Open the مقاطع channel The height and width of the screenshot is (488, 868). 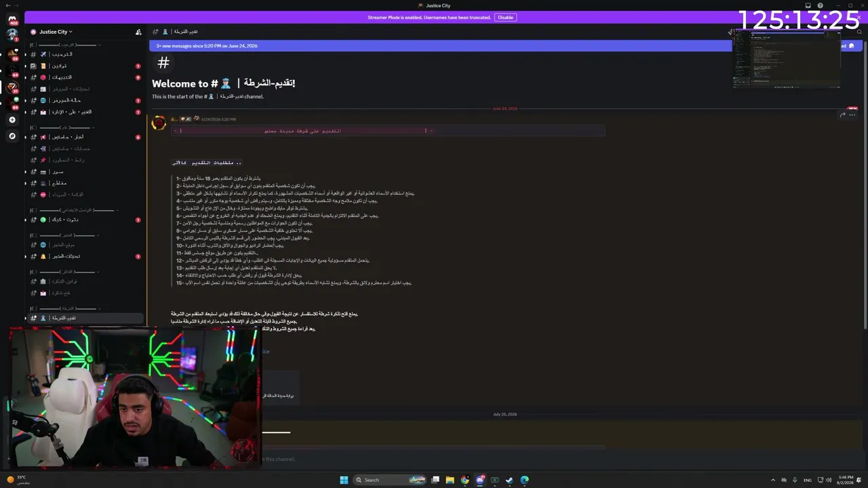coord(85,183)
